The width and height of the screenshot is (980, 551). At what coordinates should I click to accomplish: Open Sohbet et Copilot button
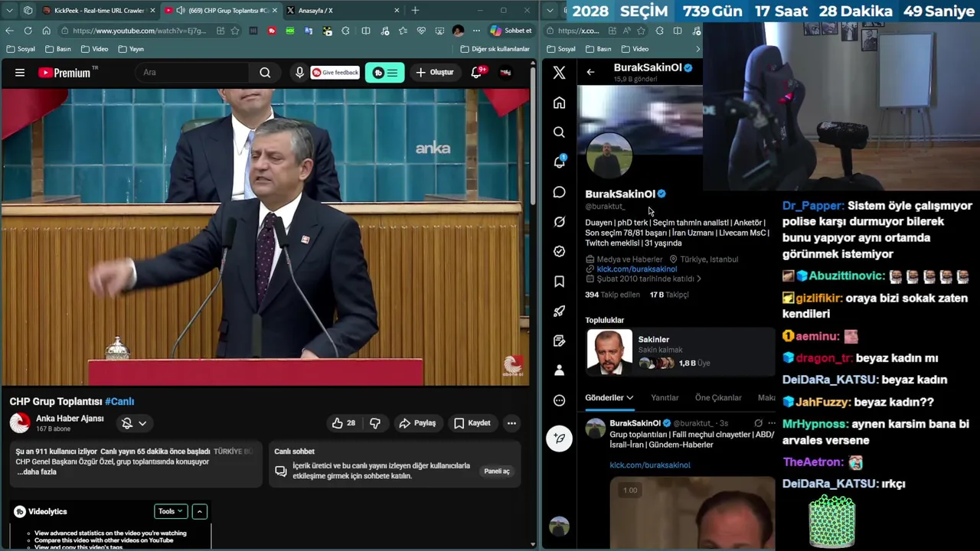point(510,31)
